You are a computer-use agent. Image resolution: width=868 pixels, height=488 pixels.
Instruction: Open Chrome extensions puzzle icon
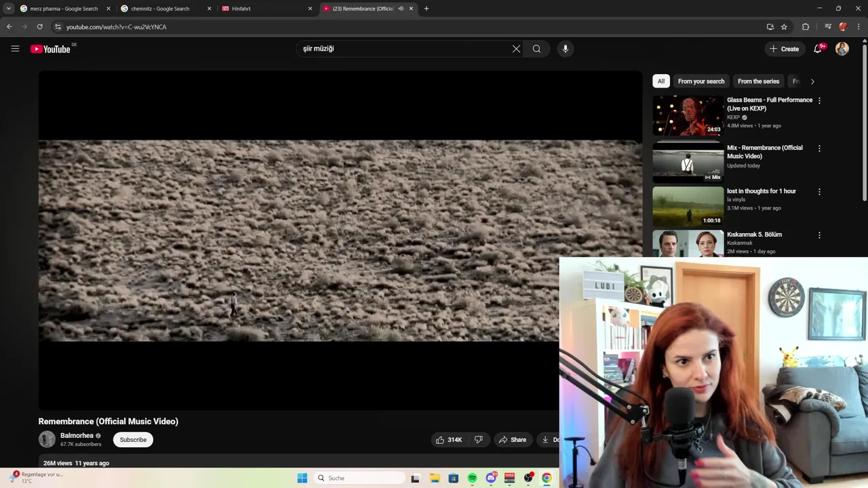(806, 27)
